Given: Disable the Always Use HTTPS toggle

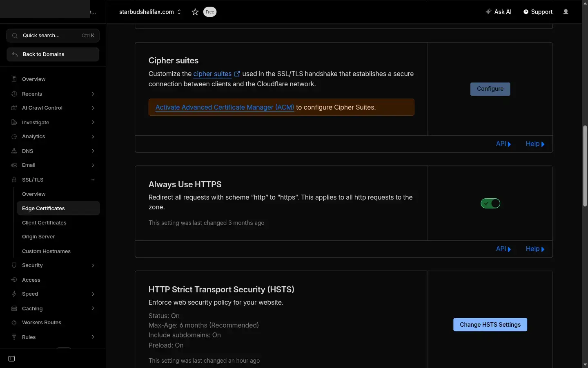Looking at the screenshot, I should coord(490,203).
